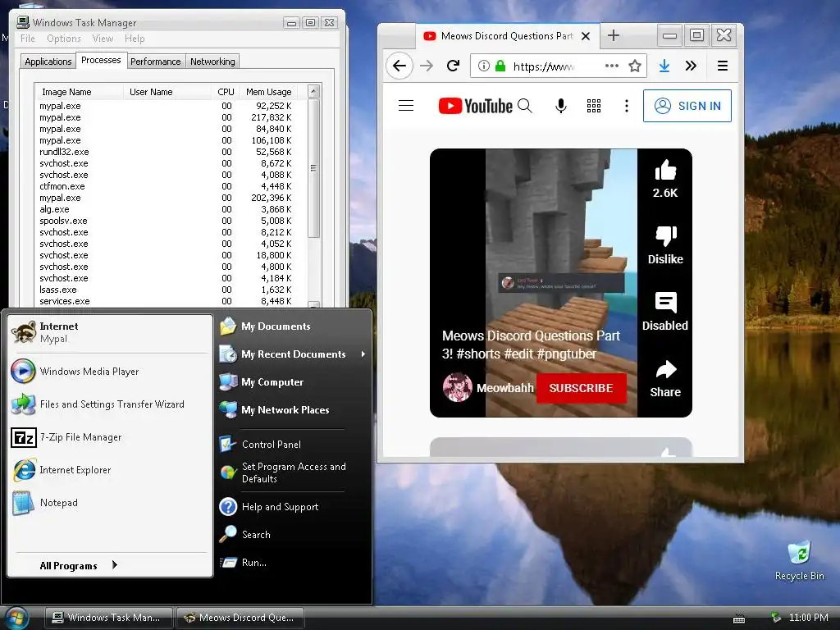
Task: Open YouTube search magnifier
Action: click(525, 106)
